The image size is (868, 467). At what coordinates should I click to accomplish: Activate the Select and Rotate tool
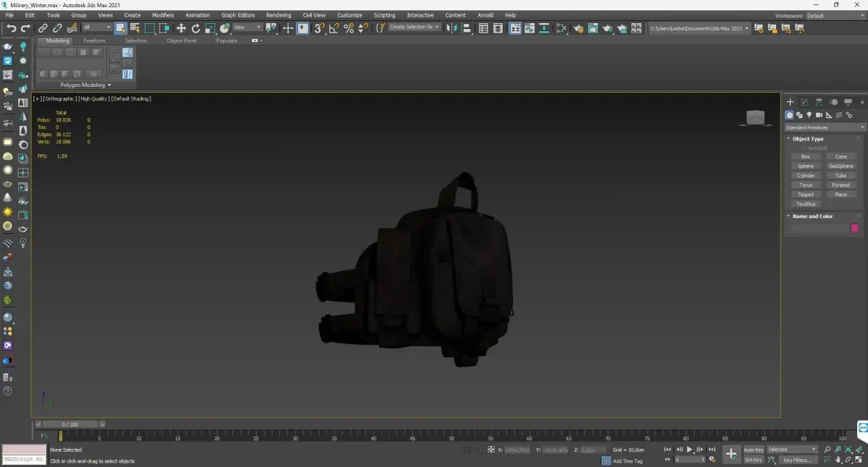pos(195,28)
